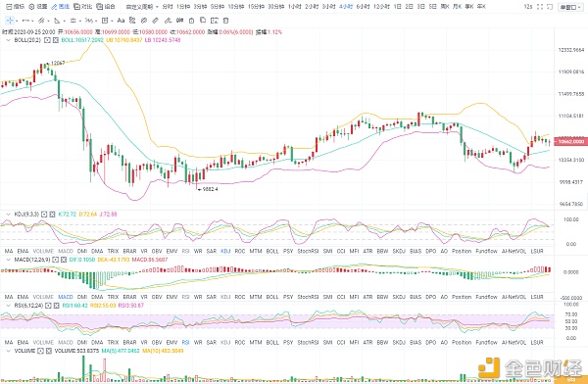Click the trash delete drawings icon
588x384 pixels.
[x=225, y=21]
